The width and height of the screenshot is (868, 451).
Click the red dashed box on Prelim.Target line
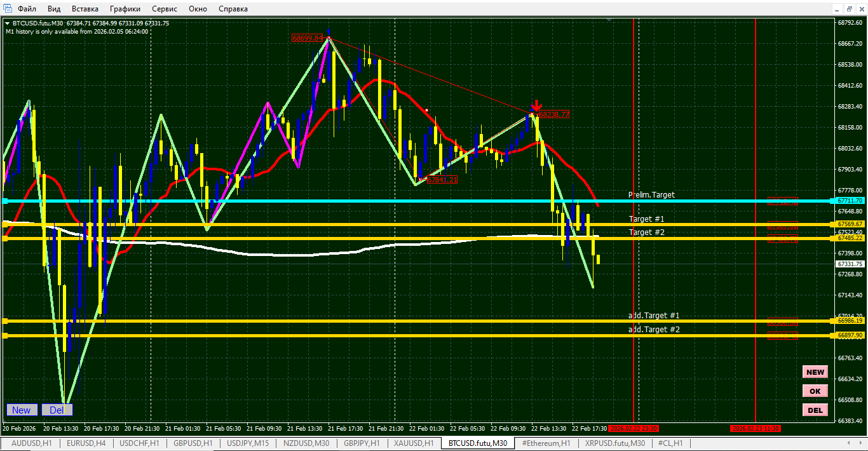click(782, 201)
